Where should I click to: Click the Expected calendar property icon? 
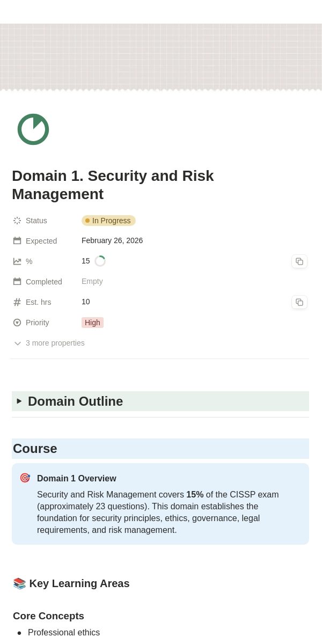[17, 241]
